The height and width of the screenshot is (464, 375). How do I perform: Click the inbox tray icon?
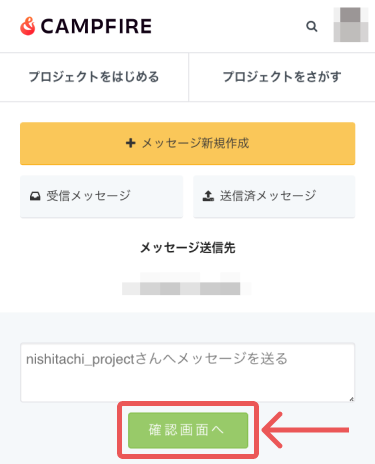coord(35,196)
